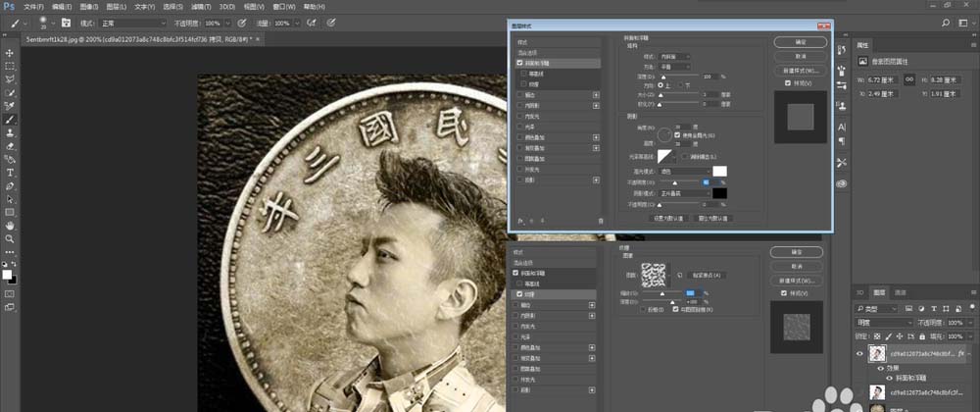
Task: Enable airbrush build-up in options bar
Action: coord(310,24)
